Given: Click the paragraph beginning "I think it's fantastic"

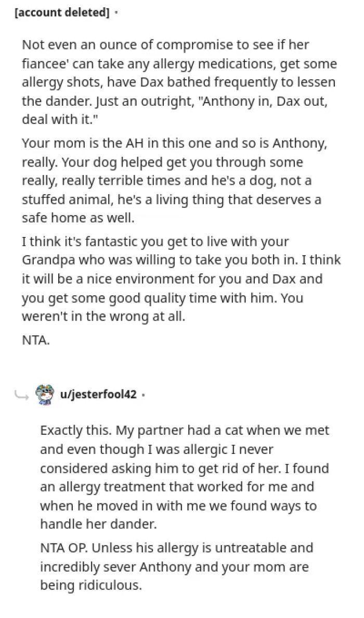Looking at the screenshot, I should pos(179,279).
